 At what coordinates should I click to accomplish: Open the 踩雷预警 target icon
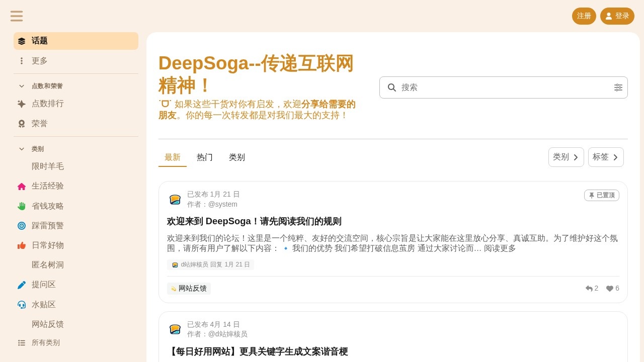pos(22,226)
